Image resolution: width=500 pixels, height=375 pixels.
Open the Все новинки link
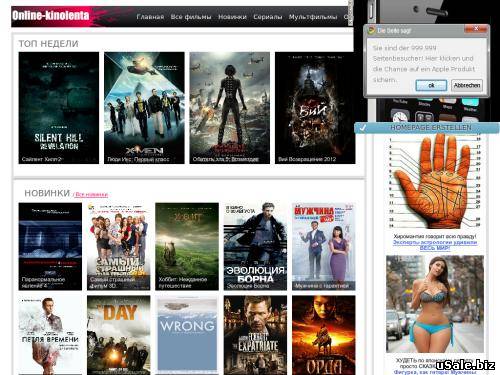coord(91,194)
